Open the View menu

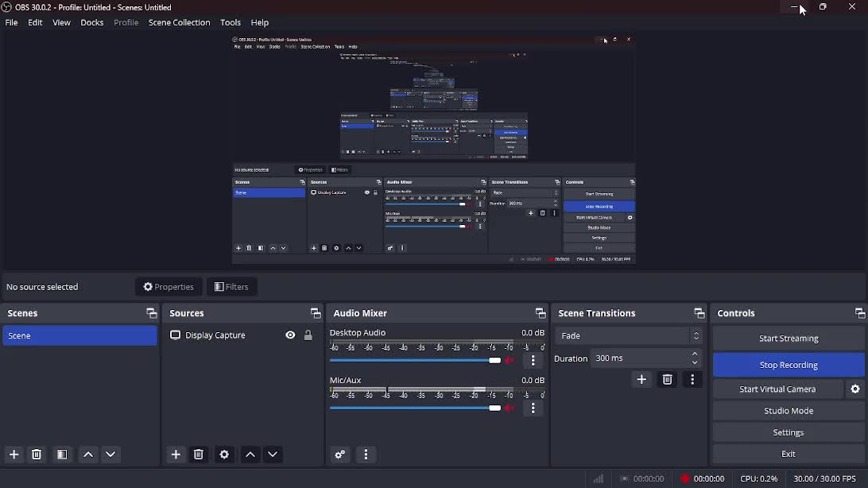click(x=61, y=23)
